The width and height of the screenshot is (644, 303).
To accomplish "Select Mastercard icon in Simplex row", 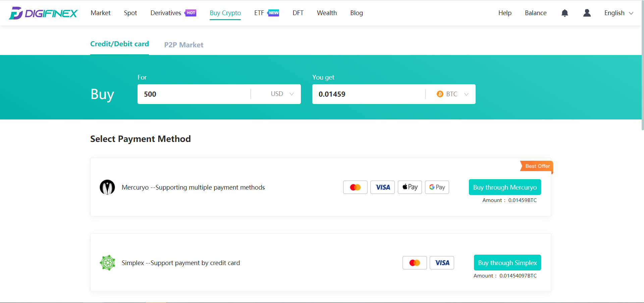I will [x=415, y=263].
